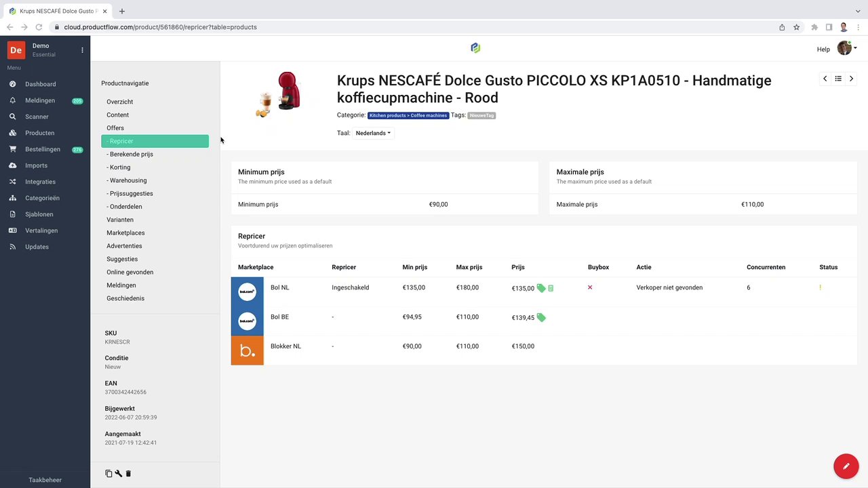This screenshot has height=488, width=868.
Task: Click the Help link in the header
Action: [823, 49]
